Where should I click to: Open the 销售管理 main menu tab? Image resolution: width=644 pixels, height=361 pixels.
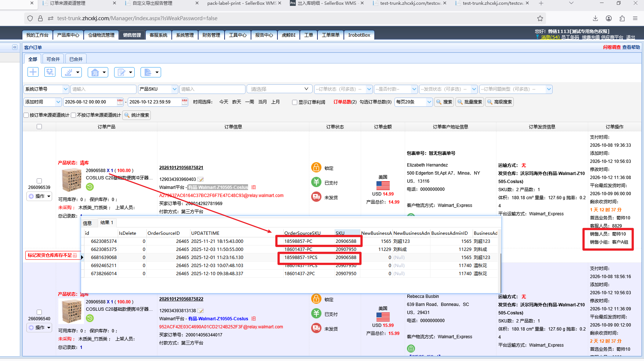point(132,35)
